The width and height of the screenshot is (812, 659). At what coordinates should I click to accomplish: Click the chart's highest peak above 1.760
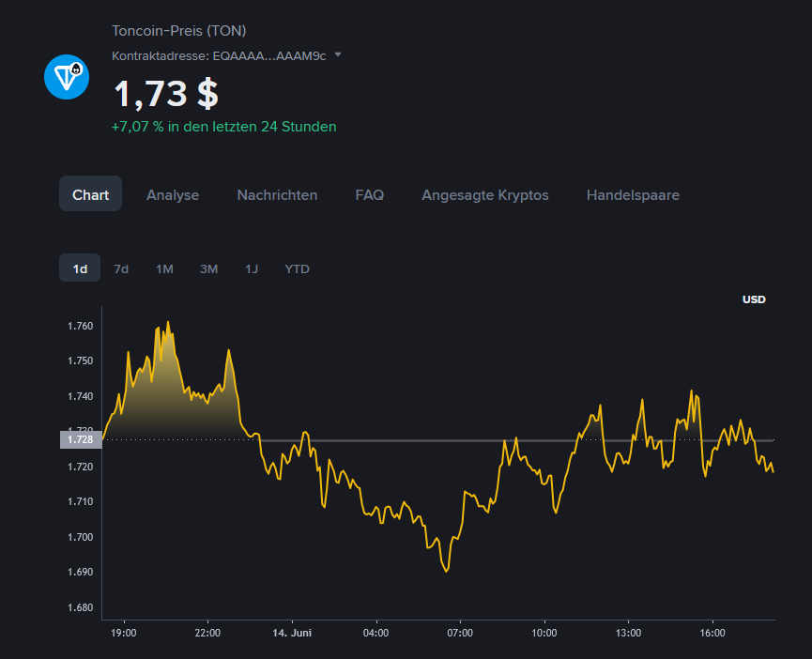(168, 323)
